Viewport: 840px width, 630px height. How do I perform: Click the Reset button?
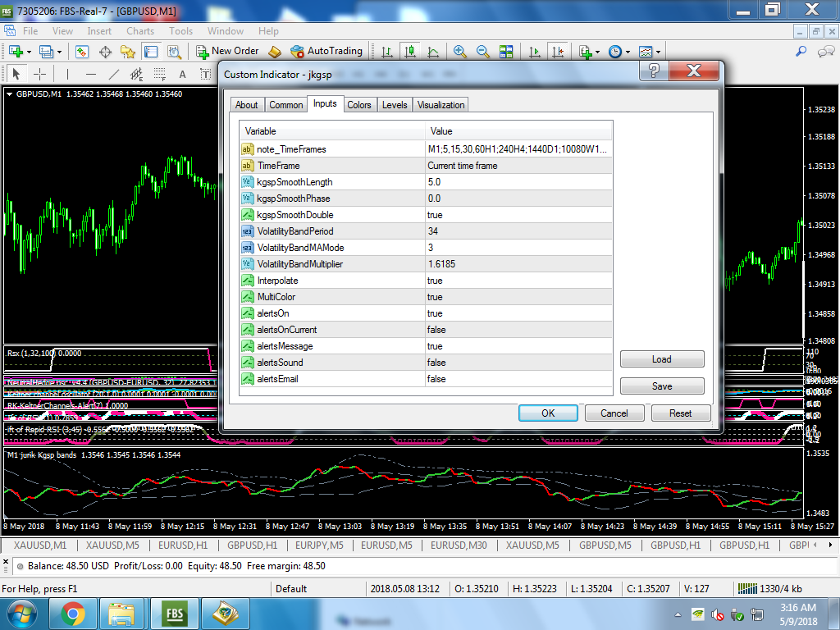pyautogui.click(x=680, y=413)
